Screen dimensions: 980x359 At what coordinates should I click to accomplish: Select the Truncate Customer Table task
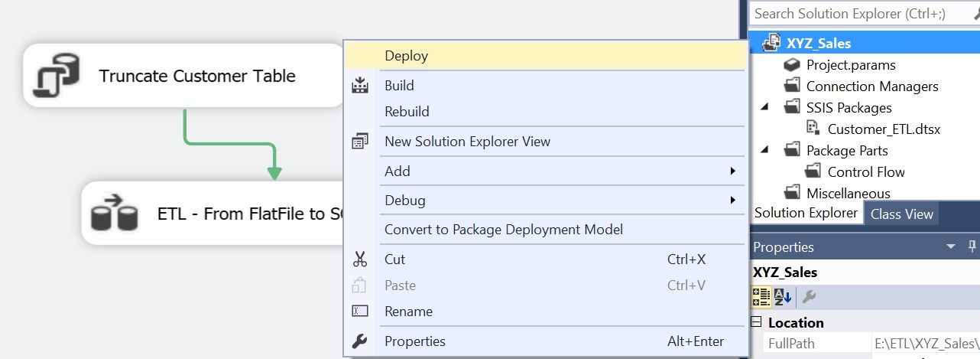(x=184, y=76)
